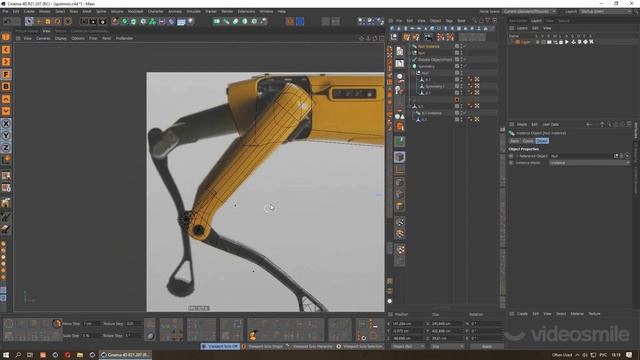The image size is (640, 360).
Task: Click the F (front view) button in left palette
Action: tap(6, 74)
